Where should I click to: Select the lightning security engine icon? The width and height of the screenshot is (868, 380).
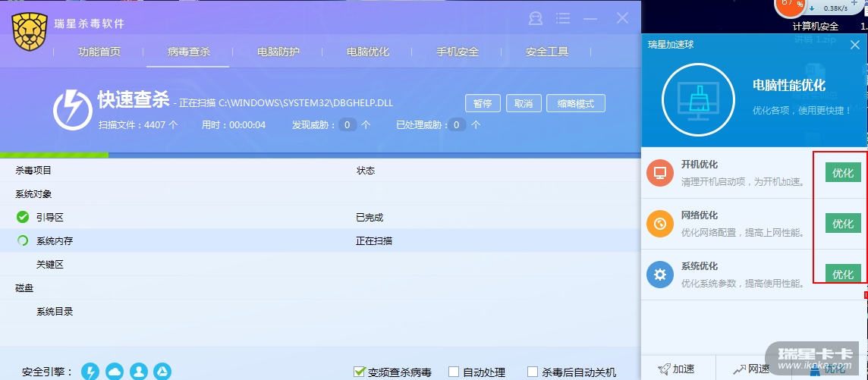tap(91, 372)
